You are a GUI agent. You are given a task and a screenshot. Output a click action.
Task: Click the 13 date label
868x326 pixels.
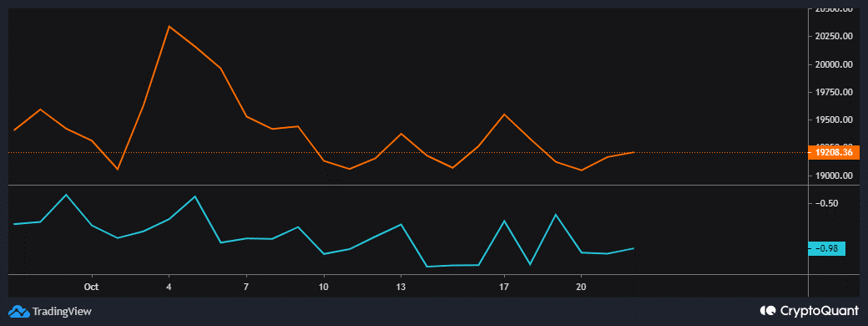tap(401, 287)
